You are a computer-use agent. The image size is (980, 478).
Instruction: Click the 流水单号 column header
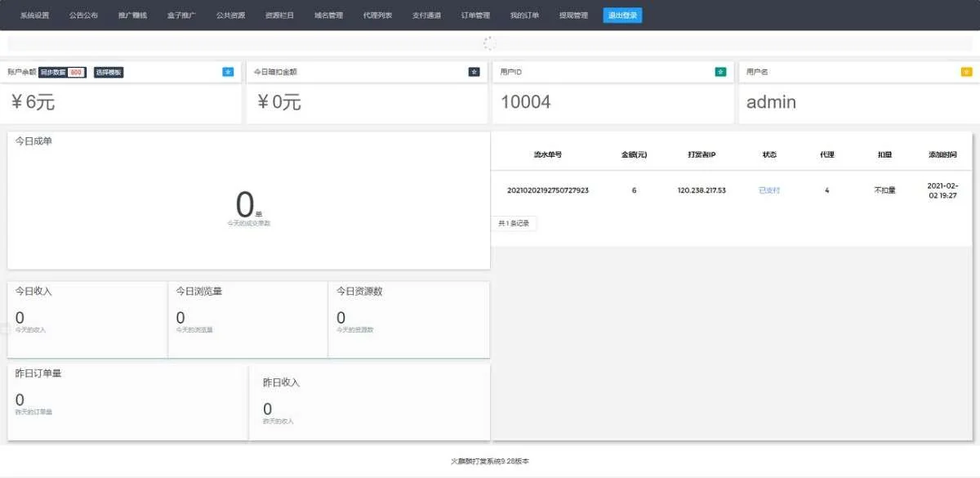(548, 154)
